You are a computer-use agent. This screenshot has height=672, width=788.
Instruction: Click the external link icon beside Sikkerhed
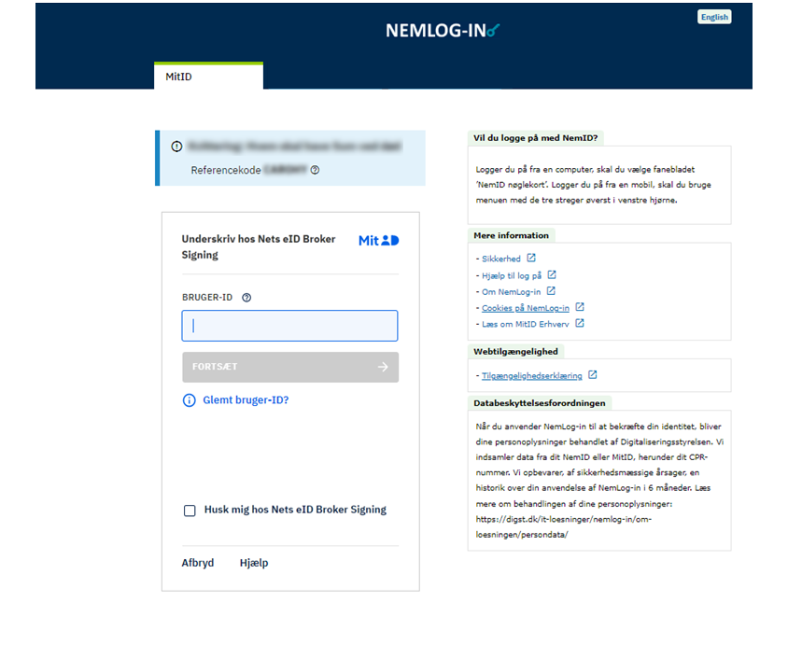(531, 259)
